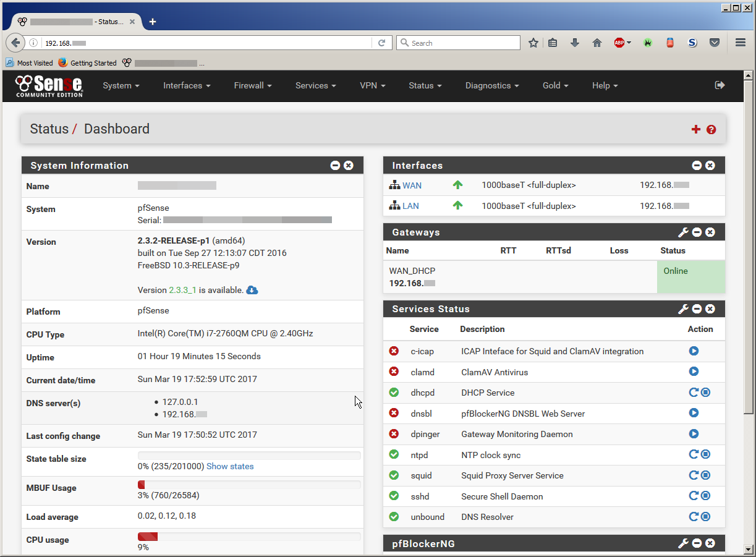The height and width of the screenshot is (557, 756).
Task: Start the dpinger gateway monitoring service
Action: pos(694,434)
